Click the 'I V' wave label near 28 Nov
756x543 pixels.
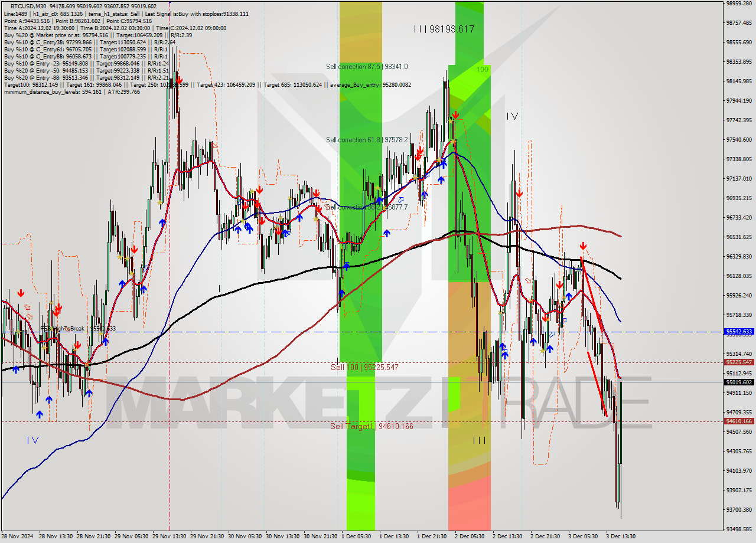tap(32, 440)
